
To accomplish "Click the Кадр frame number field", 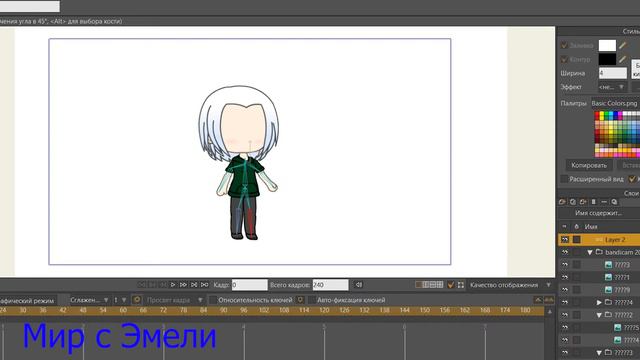I will click(x=249, y=285).
